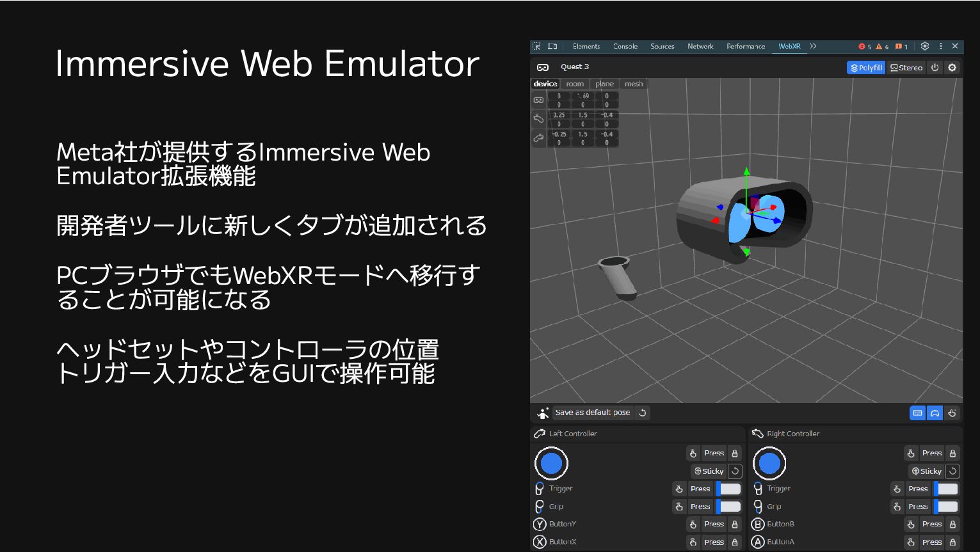The height and width of the screenshot is (552, 980).
Task: Open the emulator settings gear beside the power icon
Action: (x=952, y=67)
